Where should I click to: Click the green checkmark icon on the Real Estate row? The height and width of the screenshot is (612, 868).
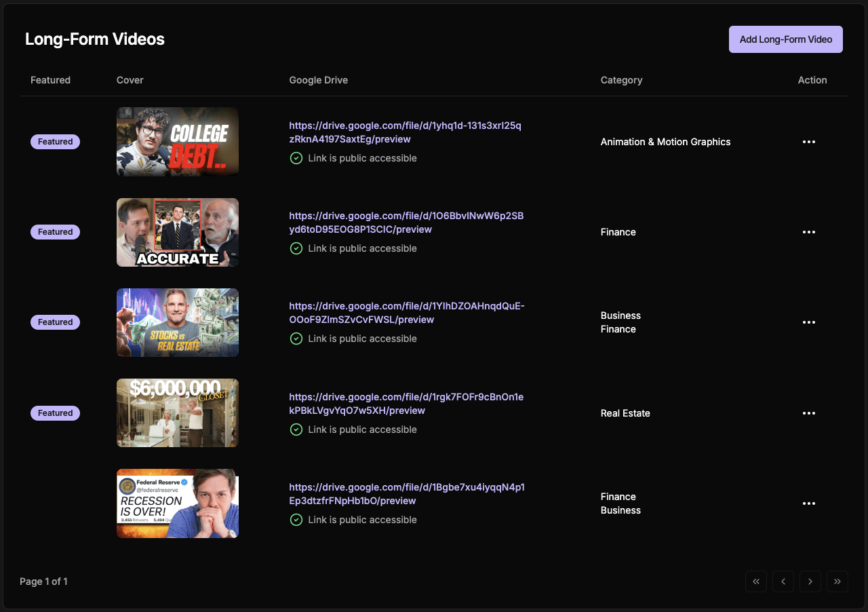click(296, 429)
